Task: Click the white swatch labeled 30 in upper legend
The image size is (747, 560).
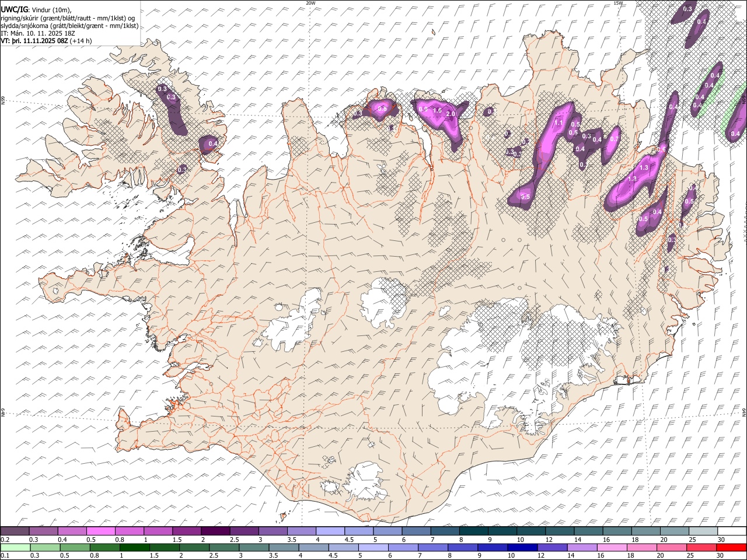Action: pos(732,531)
